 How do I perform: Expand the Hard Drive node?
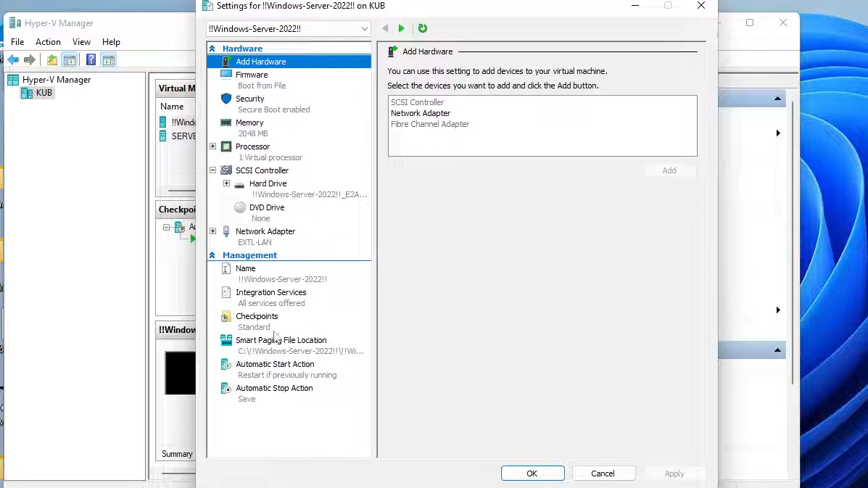[226, 183]
